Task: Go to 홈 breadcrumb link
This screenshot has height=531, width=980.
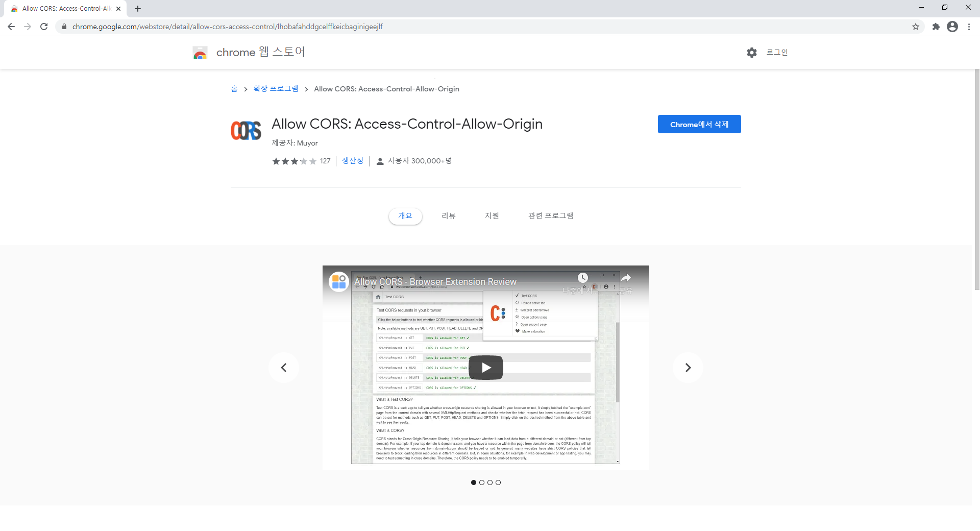Action: pyautogui.click(x=234, y=89)
